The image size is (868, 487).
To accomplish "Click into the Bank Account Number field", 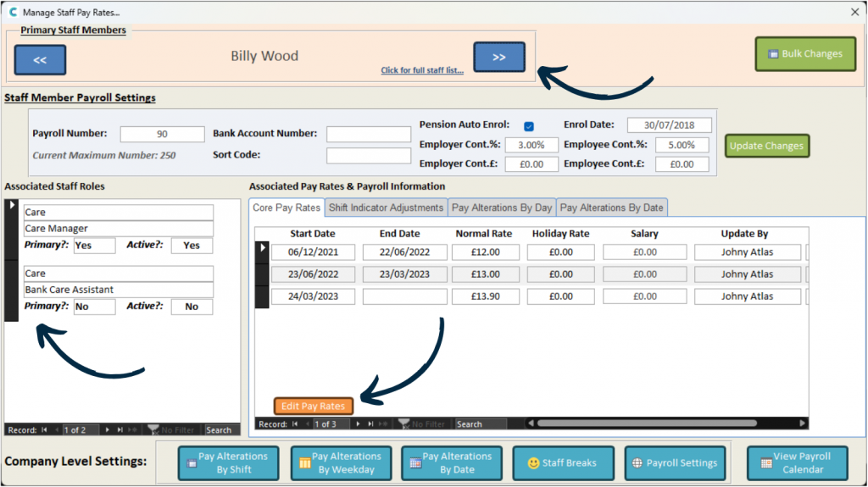I will [369, 134].
